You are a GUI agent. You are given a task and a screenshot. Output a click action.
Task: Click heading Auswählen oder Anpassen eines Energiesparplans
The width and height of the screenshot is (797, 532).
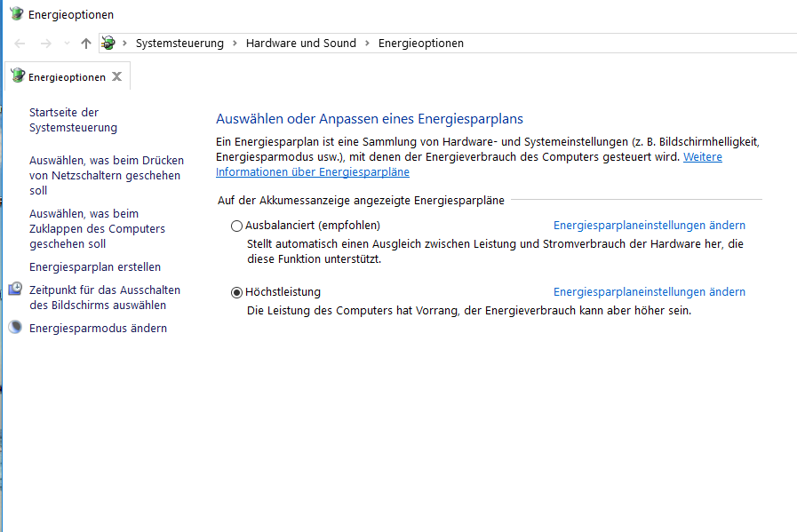370,119
